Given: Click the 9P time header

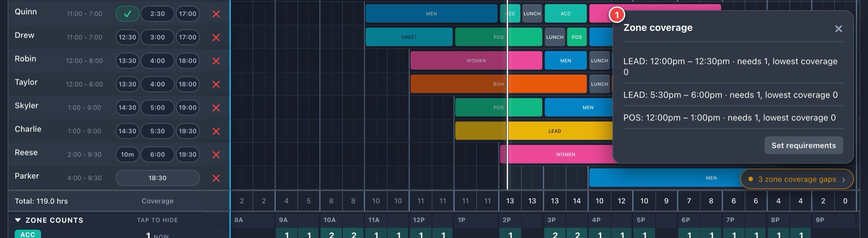Looking at the screenshot, I should pos(819,220).
